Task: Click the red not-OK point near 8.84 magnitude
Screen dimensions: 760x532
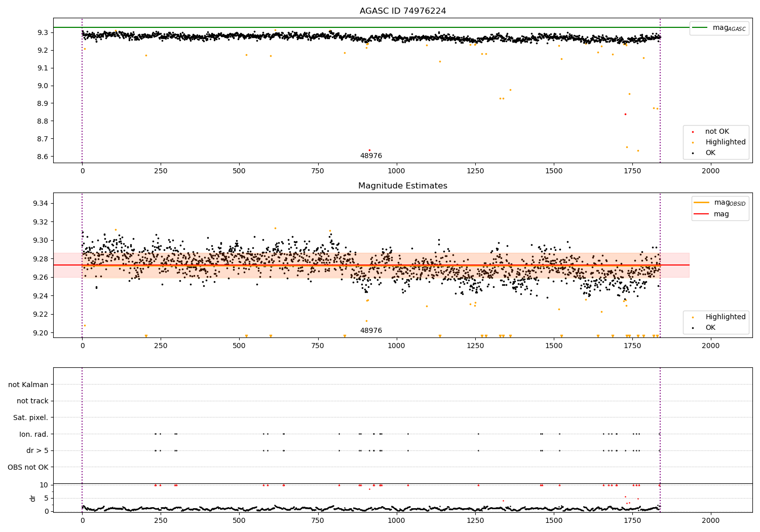Action: coord(625,114)
